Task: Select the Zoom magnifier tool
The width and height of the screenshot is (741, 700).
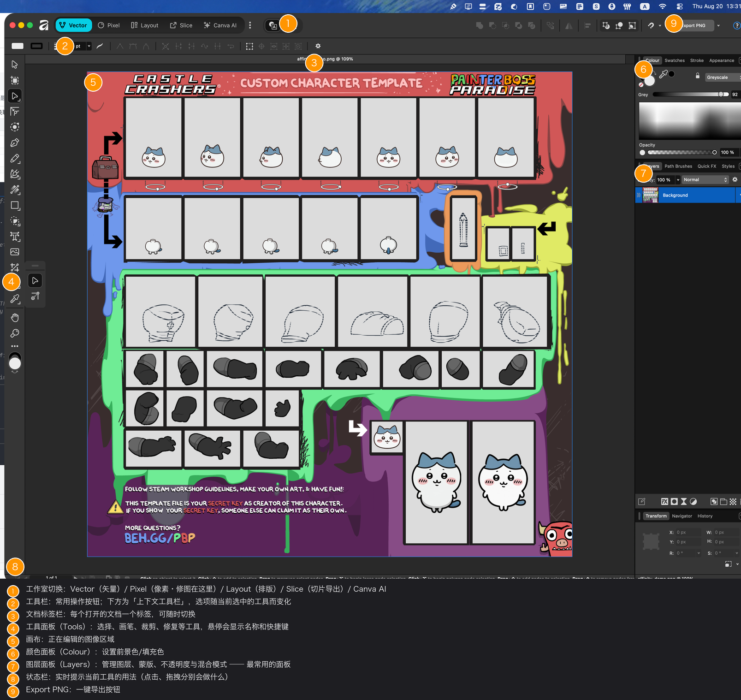Action: [x=15, y=333]
